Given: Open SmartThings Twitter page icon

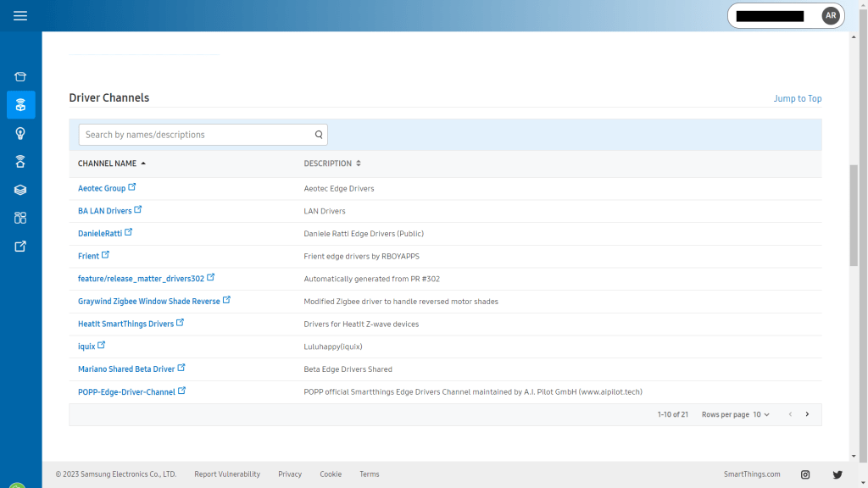Looking at the screenshot, I should click(837, 474).
